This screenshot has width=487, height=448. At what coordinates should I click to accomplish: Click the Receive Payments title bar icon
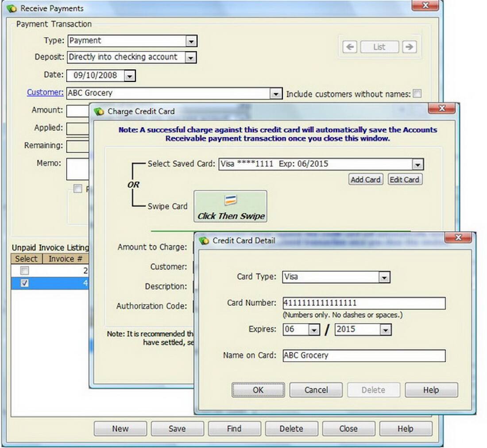11,8
